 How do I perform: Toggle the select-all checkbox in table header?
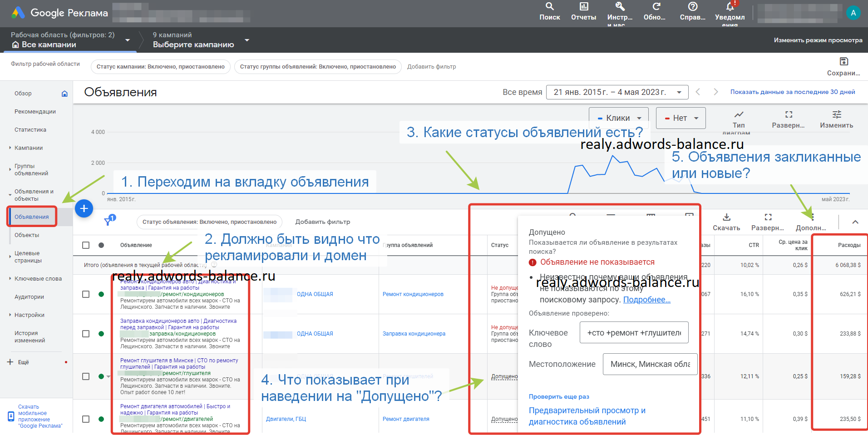(86, 245)
